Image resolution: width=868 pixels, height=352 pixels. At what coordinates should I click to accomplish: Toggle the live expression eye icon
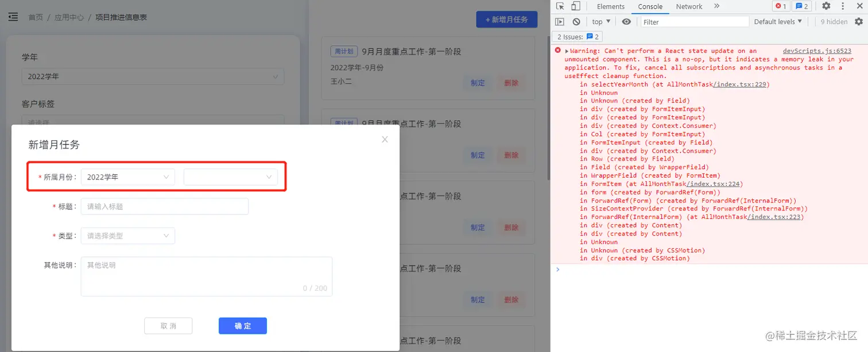pos(626,21)
